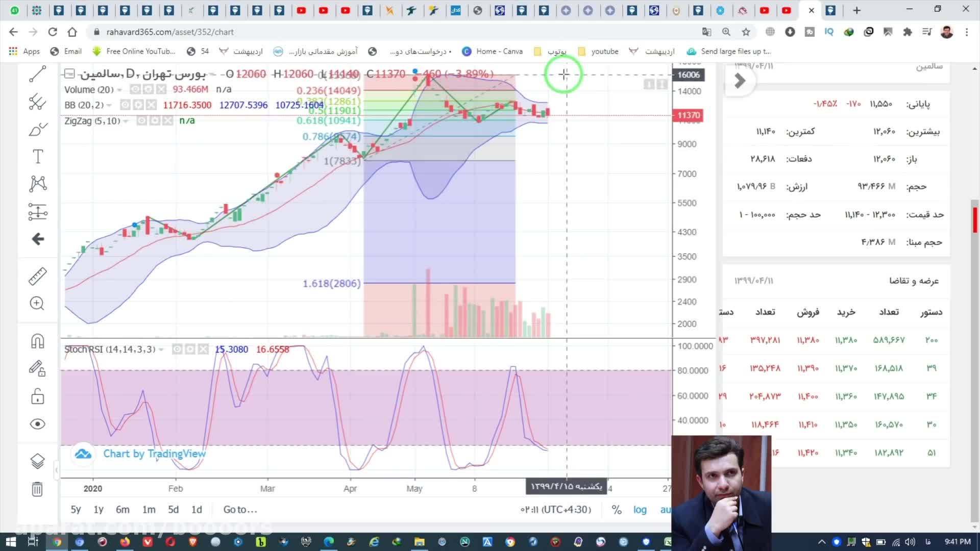Click the Go to… button
Screen dimensions: 980x551
(240, 510)
